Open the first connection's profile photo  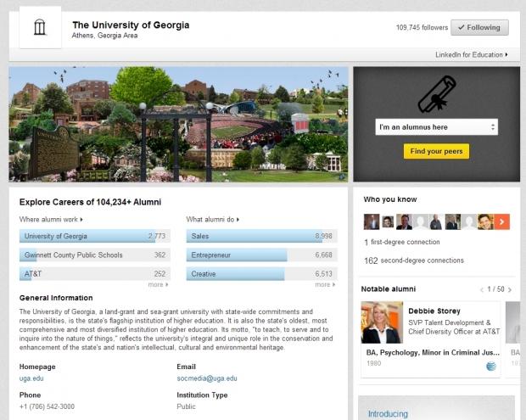coord(372,221)
